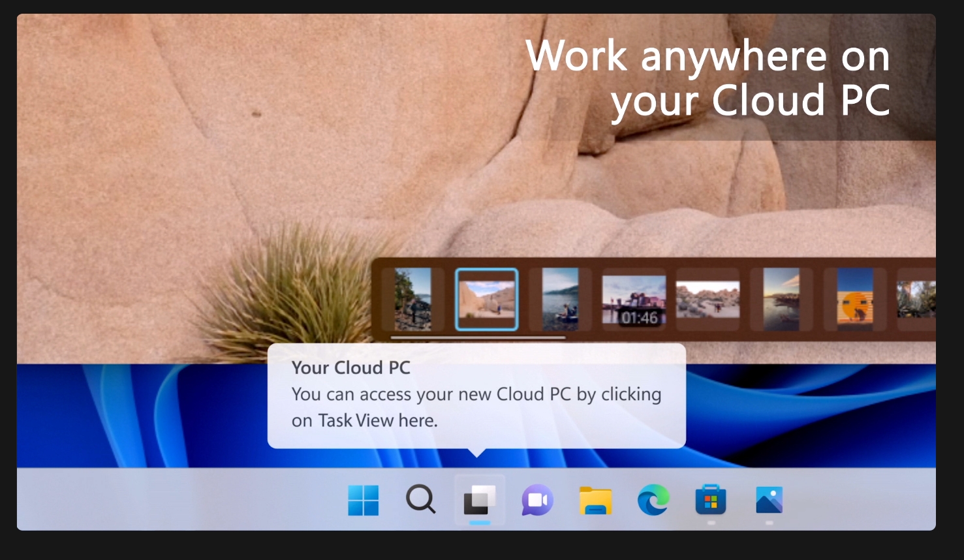
Task: Select the sunset coastline thumbnail
Action: coord(781,300)
